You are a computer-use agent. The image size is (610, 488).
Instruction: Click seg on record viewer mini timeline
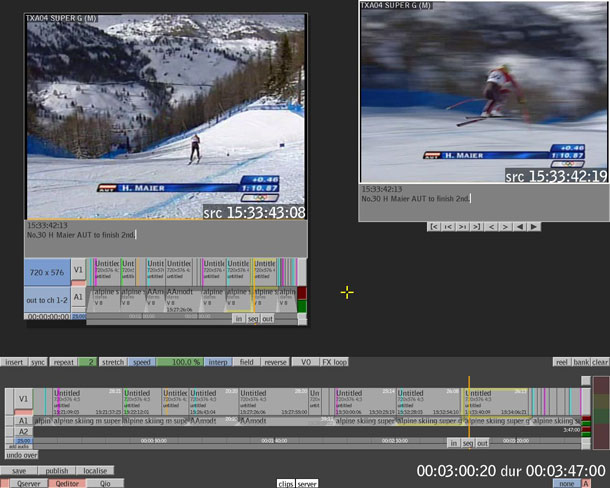click(253, 319)
